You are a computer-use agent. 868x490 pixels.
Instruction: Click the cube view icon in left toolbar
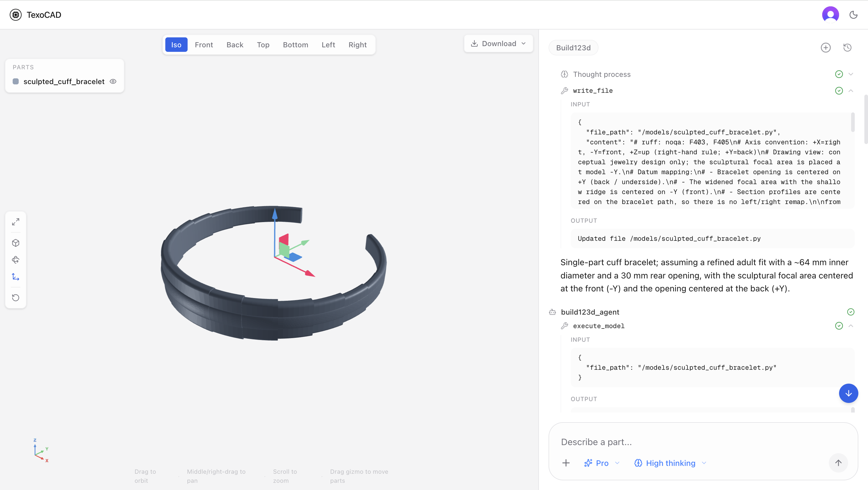point(15,243)
